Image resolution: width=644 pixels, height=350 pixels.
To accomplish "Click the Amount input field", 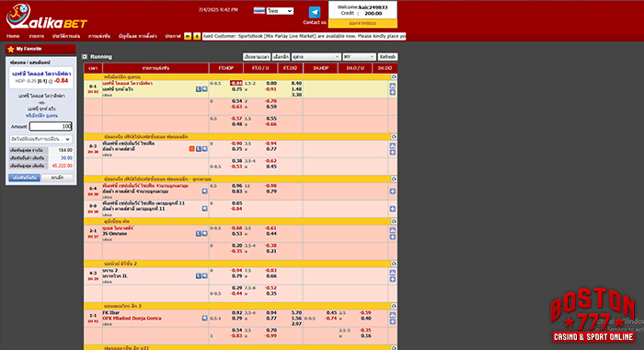I will [x=51, y=126].
